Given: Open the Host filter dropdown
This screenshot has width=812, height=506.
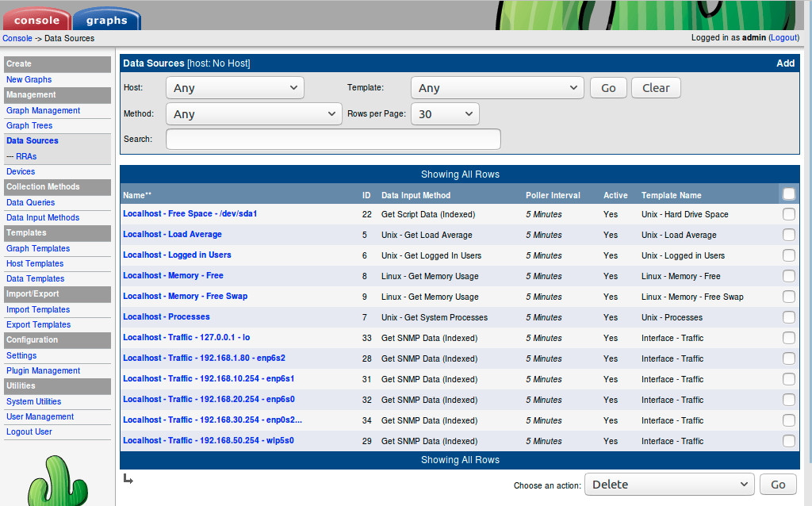Looking at the screenshot, I should pyautogui.click(x=235, y=88).
